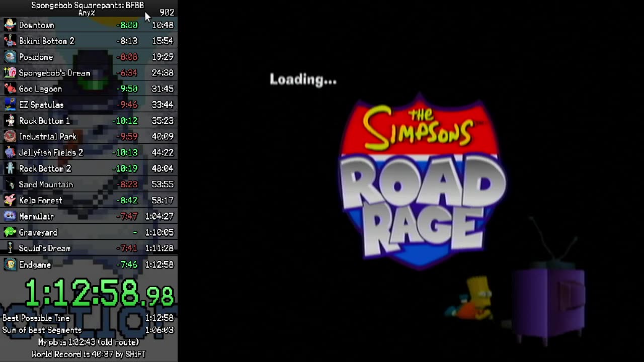
Task: Click the Spongebob's Dream split icon
Action: coord(10,73)
